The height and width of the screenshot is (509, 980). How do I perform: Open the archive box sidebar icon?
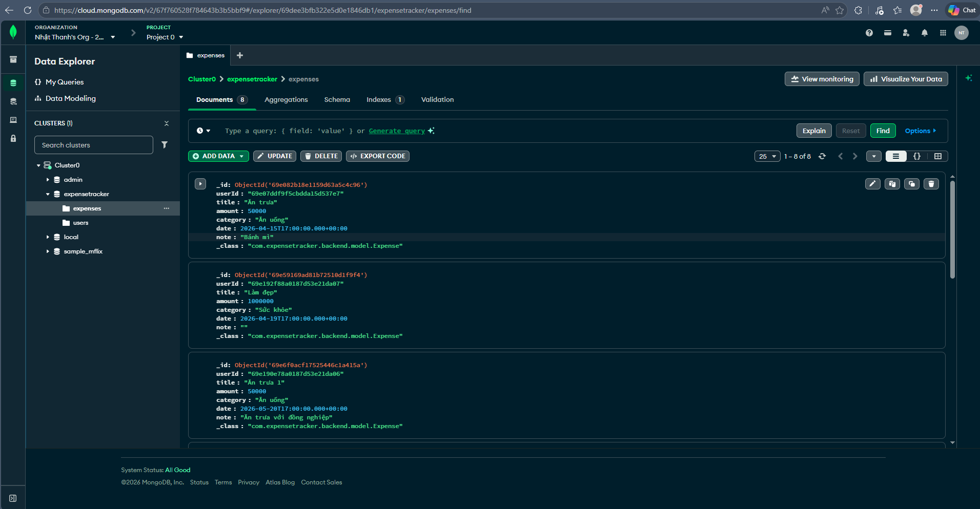click(x=13, y=59)
